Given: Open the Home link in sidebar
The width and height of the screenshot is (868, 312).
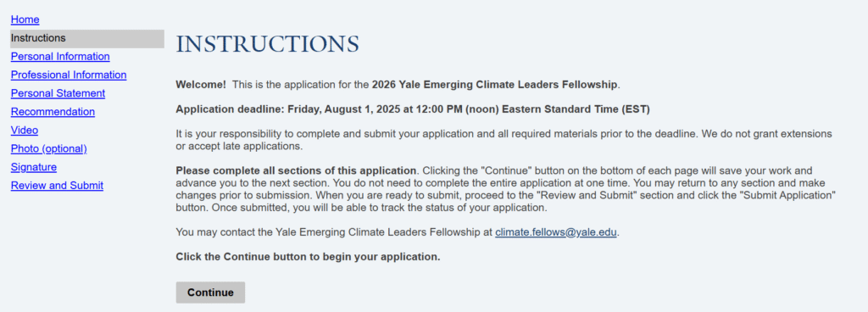Looking at the screenshot, I should [25, 19].
